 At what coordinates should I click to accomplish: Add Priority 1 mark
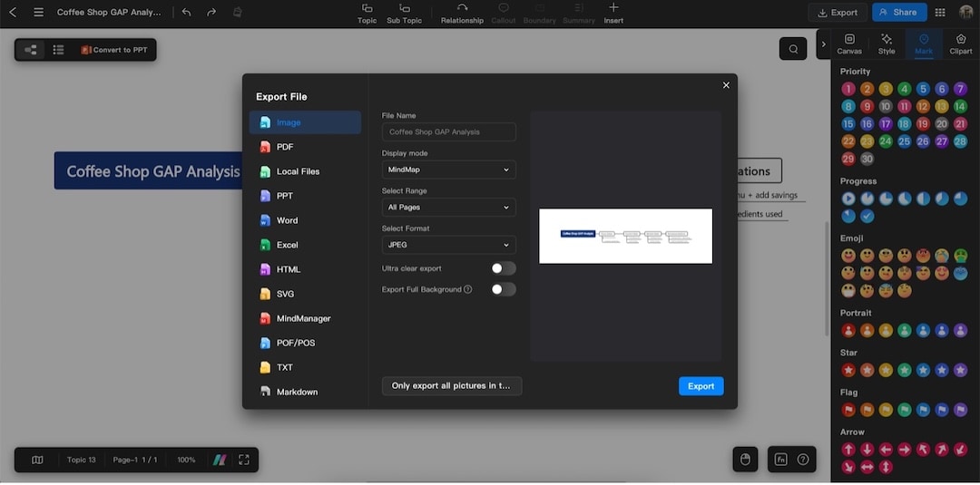(x=848, y=89)
